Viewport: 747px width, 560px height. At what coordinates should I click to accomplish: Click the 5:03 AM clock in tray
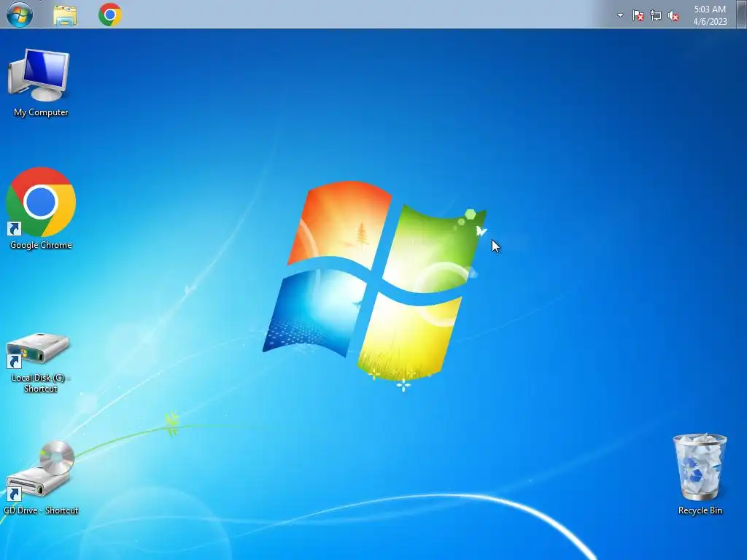pyautogui.click(x=710, y=9)
